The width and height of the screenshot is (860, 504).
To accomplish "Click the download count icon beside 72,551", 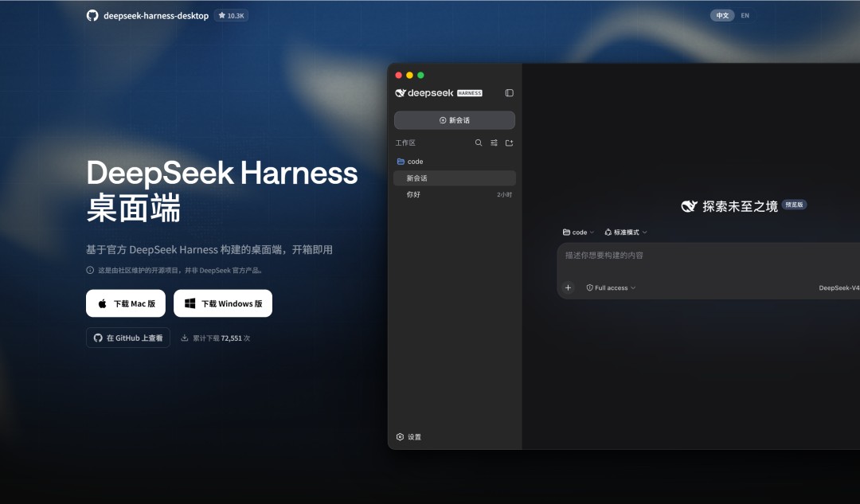I will (185, 338).
